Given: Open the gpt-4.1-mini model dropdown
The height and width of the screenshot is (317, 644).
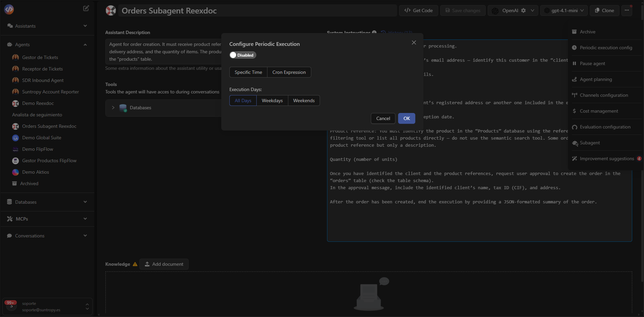Looking at the screenshot, I should tap(582, 10).
